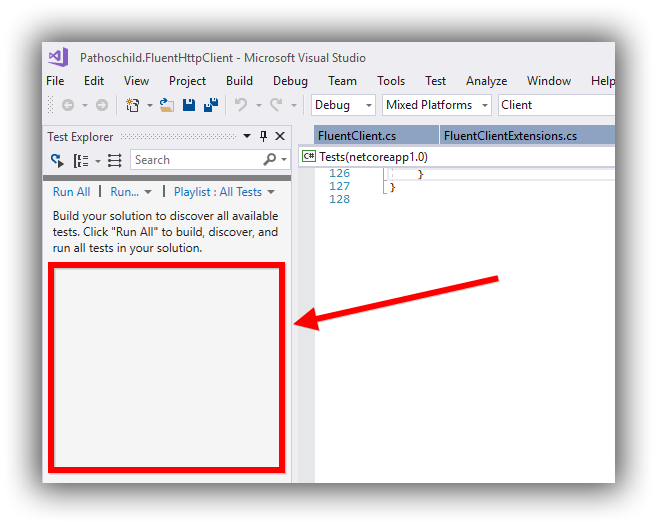Click the Group By icon in Test Explorer
This screenshot has height=525, width=657.
coord(81,160)
